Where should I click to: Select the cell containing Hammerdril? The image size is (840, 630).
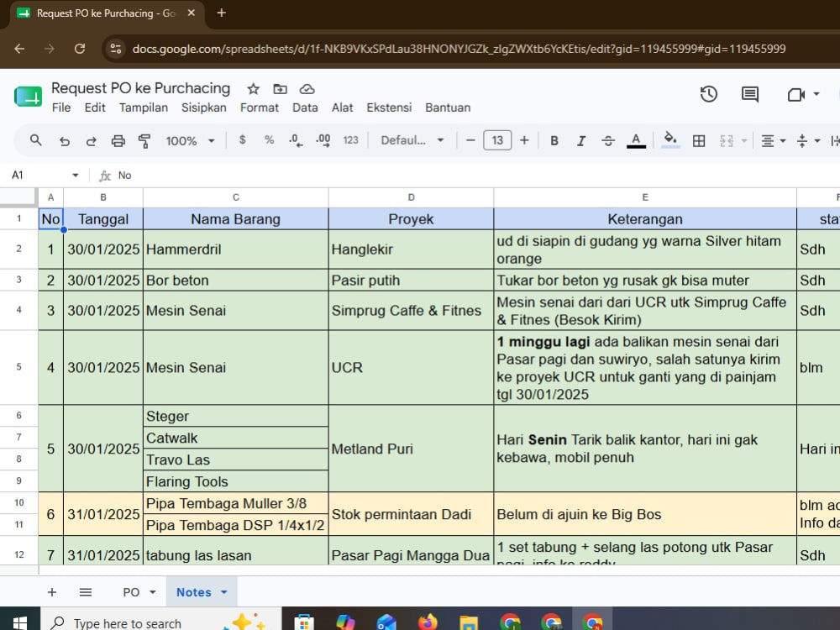coord(236,249)
